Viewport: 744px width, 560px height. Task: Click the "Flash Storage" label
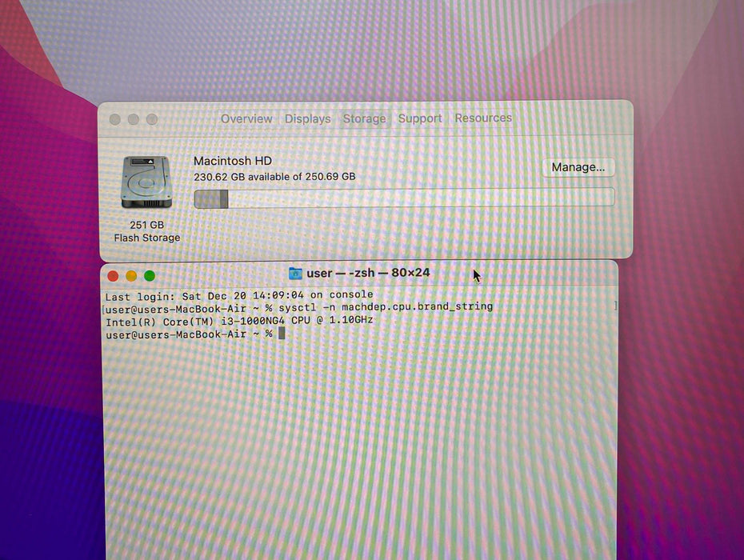click(x=147, y=238)
